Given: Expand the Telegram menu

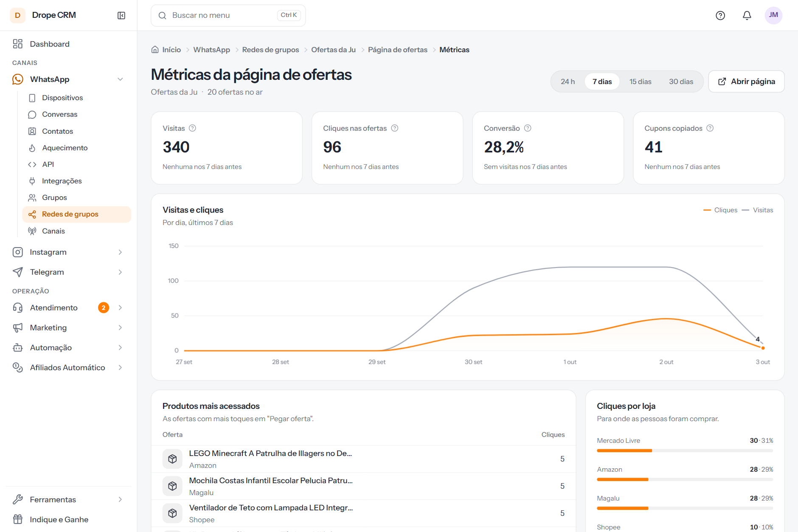Looking at the screenshot, I should click(120, 272).
